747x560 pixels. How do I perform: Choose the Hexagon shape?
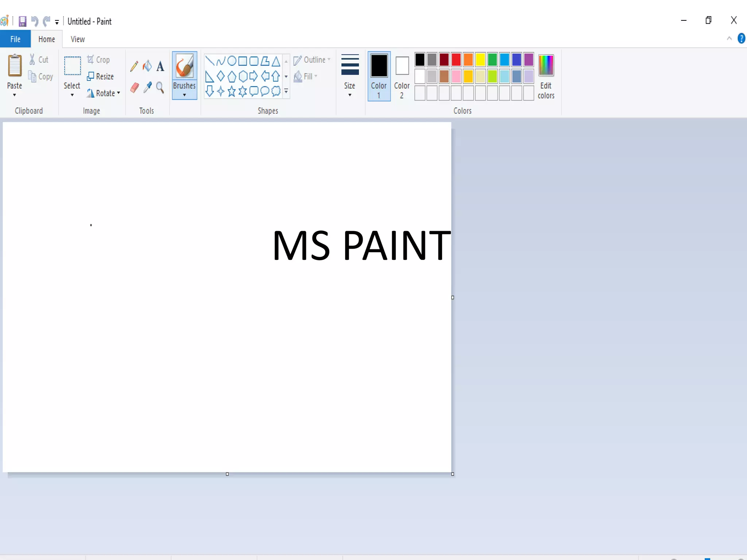click(x=243, y=76)
